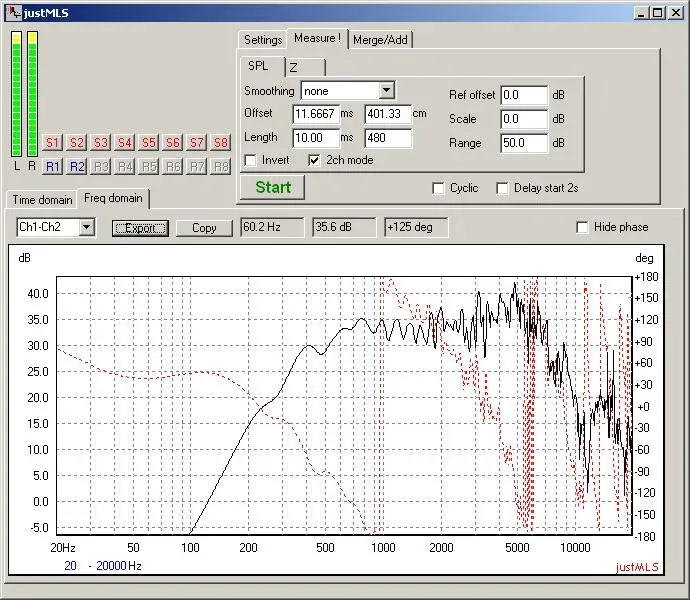Click the greyed R7 recall button
The image size is (690, 600).
(197, 166)
